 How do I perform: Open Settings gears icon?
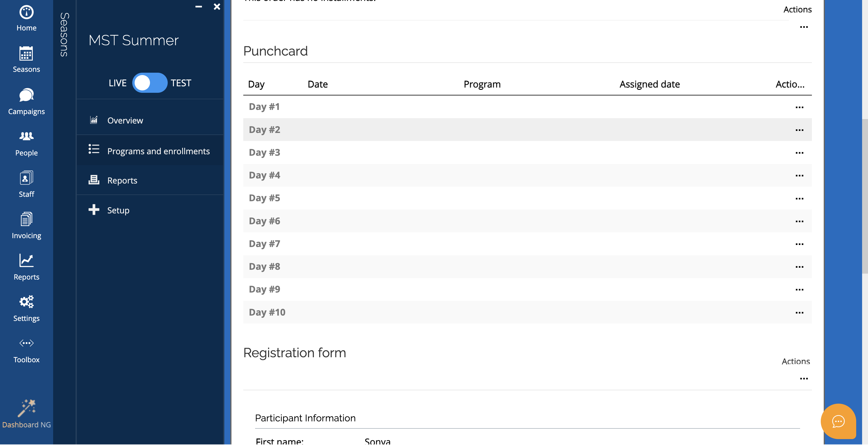(26, 302)
